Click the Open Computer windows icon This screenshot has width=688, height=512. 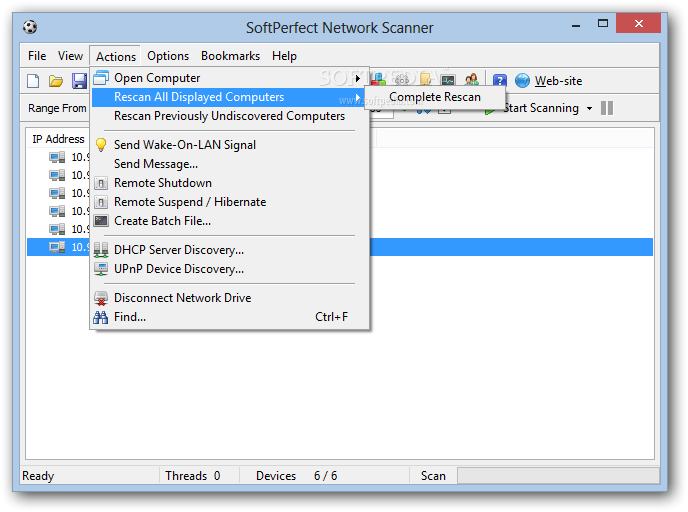(101, 78)
